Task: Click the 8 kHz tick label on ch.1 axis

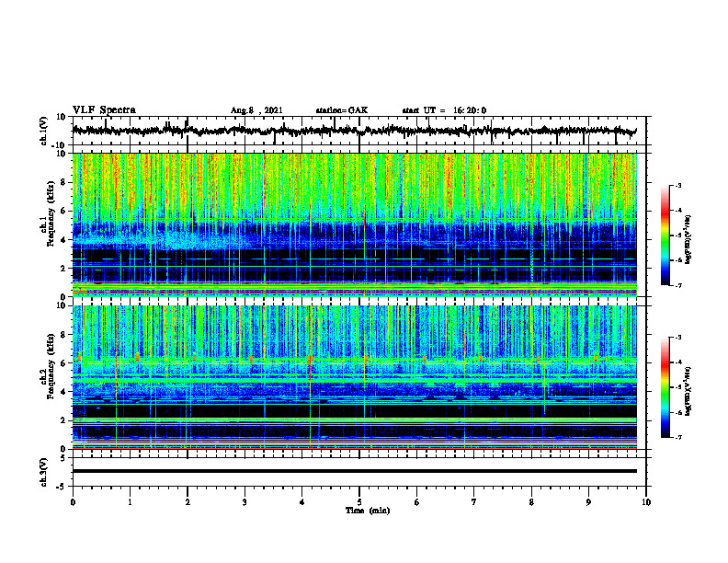Action: click(64, 182)
